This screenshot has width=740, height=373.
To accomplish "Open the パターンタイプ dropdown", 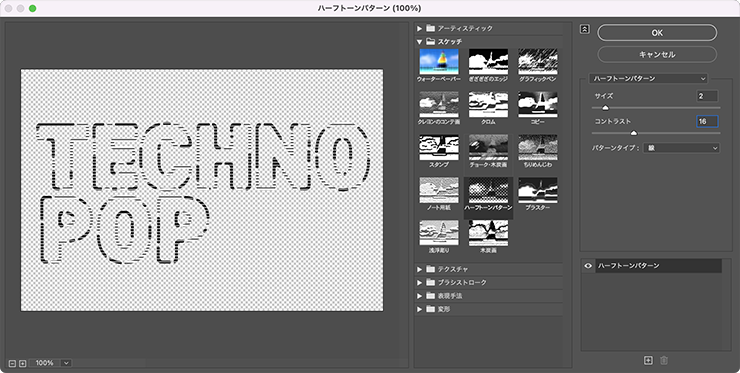I will [x=681, y=148].
